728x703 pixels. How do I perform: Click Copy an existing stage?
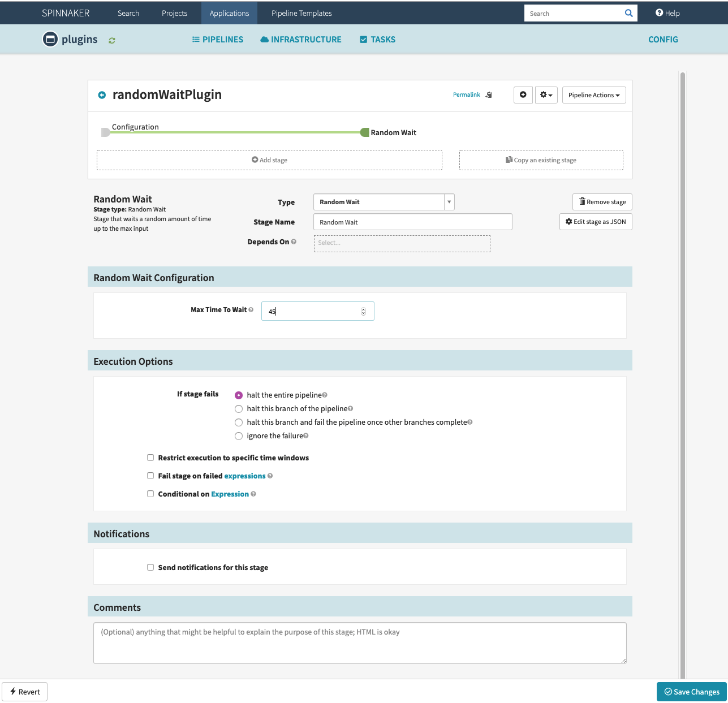(x=541, y=160)
